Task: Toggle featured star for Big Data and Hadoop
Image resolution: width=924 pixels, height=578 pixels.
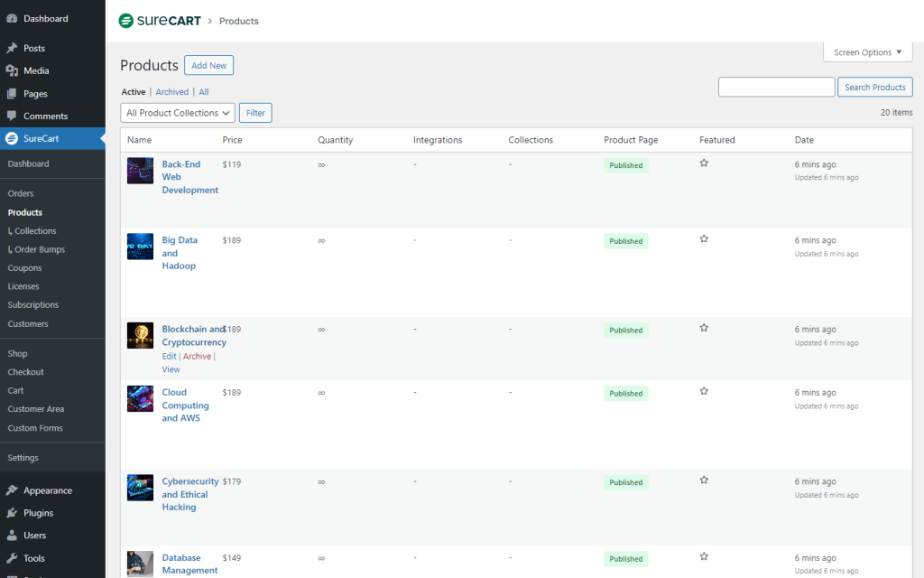Action: [x=704, y=239]
